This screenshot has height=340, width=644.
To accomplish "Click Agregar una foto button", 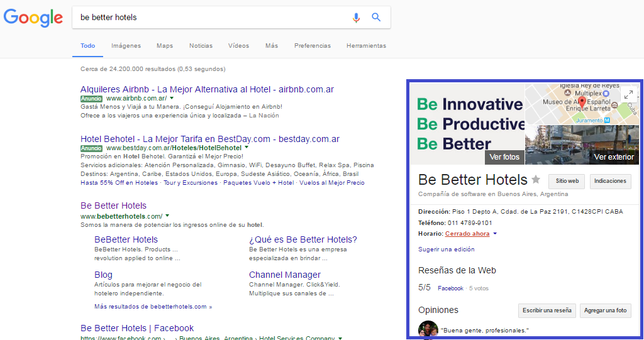I will [x=606, y=310].
